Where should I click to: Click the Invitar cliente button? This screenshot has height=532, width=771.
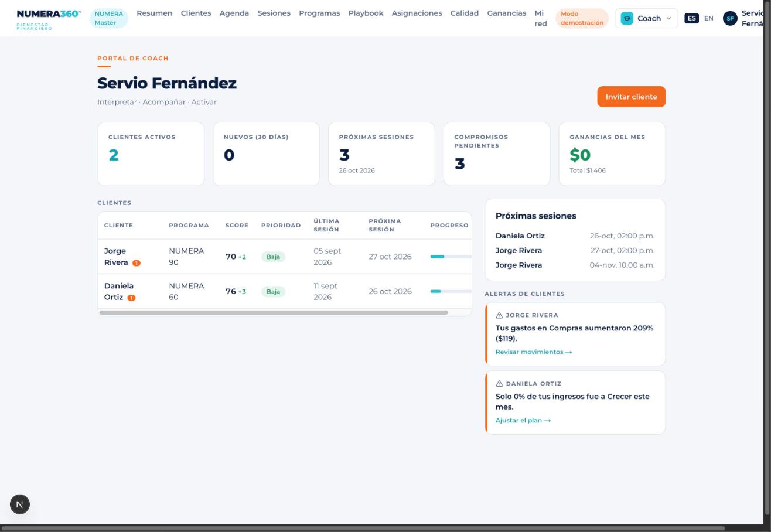coord(631,97)
